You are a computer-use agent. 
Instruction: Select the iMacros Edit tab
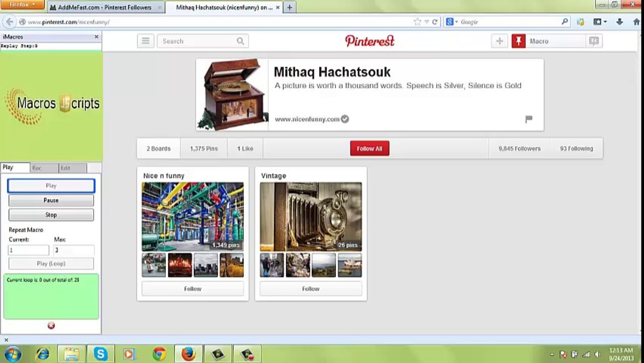[x=73, y=167]
